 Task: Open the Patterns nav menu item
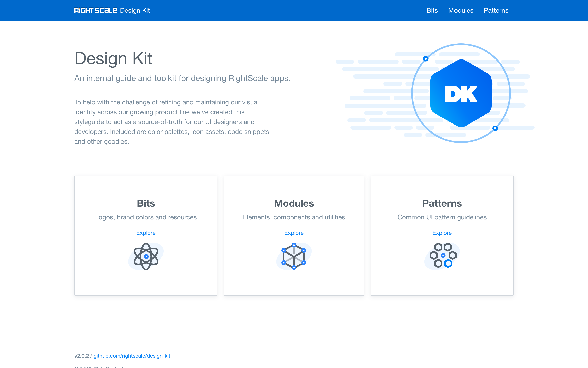click(496, 10)
